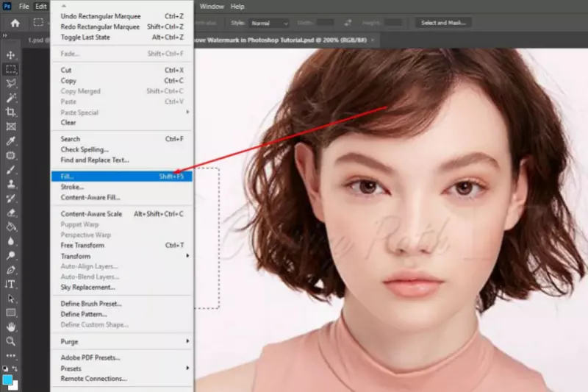This screenshot has width=588, height=392.
Task: Choose Toggle Last State
Action: point(121,37)
